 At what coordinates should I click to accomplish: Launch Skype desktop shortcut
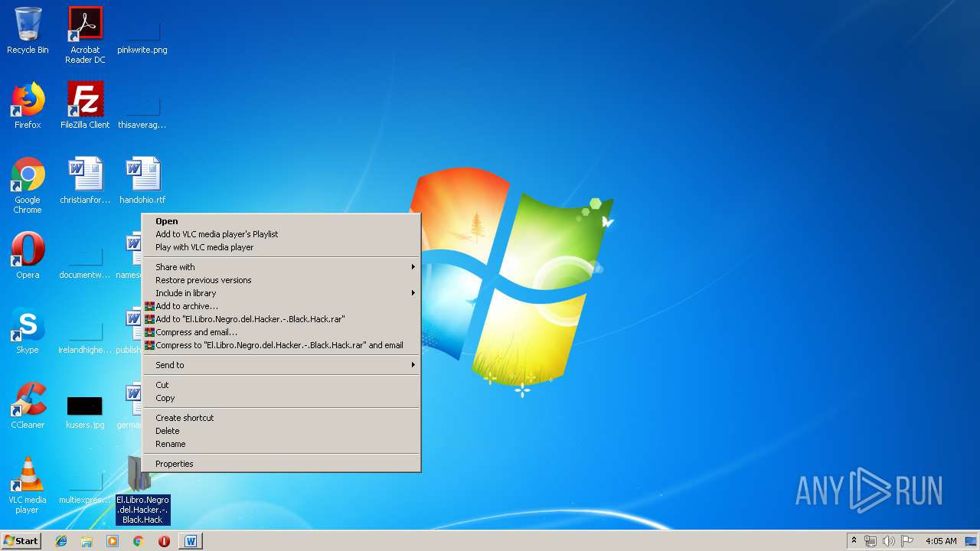(x=28, y=331)
